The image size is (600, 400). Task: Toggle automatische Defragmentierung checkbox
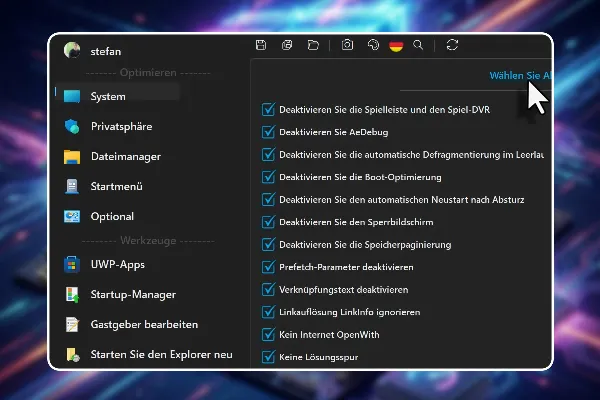268,155
